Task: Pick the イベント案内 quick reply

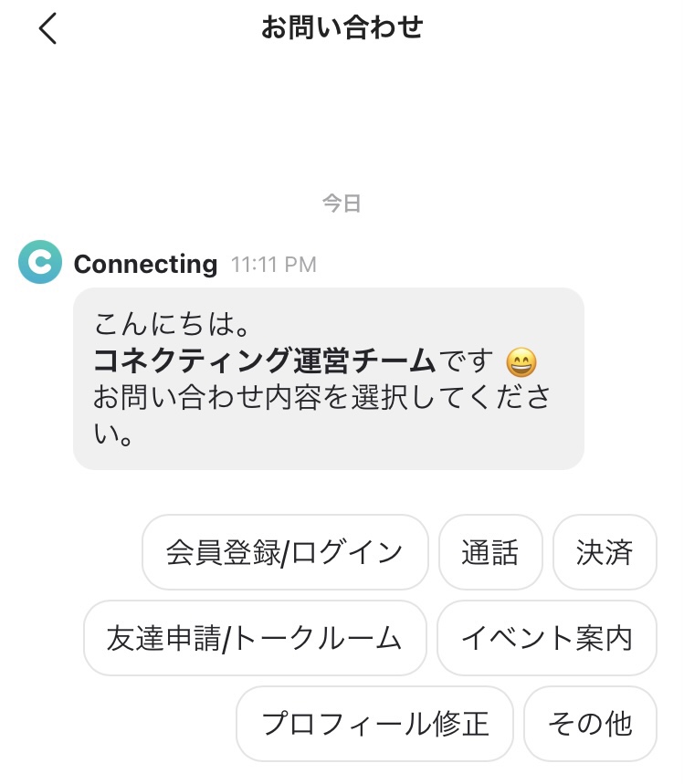Action: tap(547, 638)
